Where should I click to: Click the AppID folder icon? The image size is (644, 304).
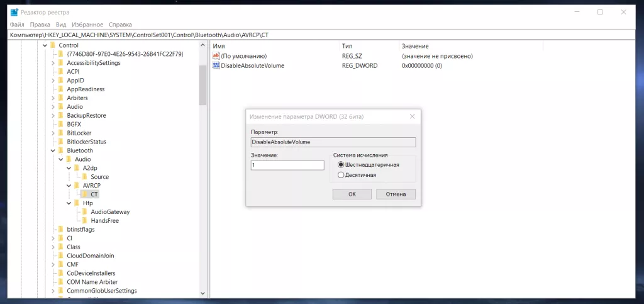[61, 81]
